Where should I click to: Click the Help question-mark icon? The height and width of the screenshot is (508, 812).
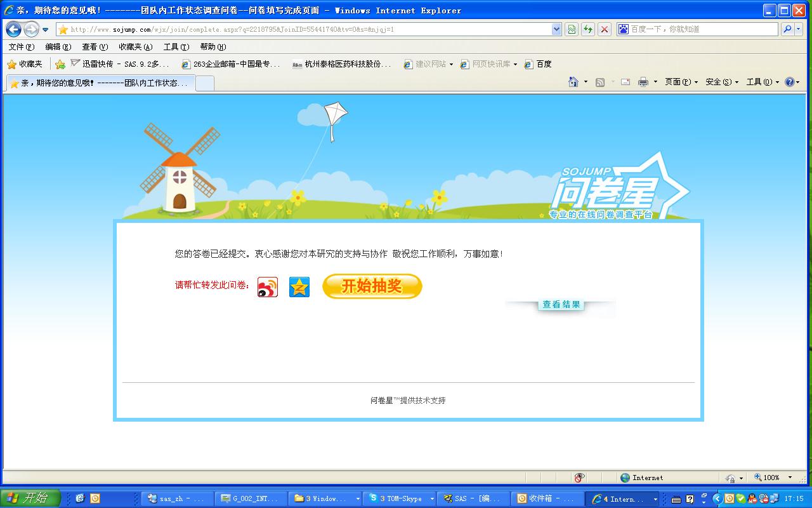[789, 83]
